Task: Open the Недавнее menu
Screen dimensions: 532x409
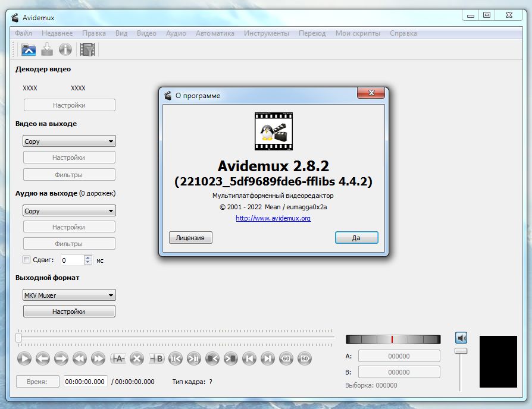Action: 57,33
